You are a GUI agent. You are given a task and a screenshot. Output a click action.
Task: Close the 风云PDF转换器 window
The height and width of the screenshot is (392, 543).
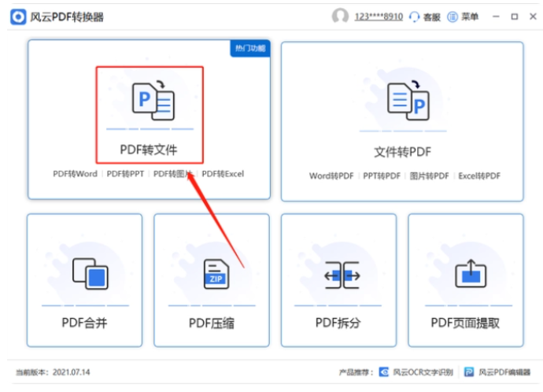point(533,17)
